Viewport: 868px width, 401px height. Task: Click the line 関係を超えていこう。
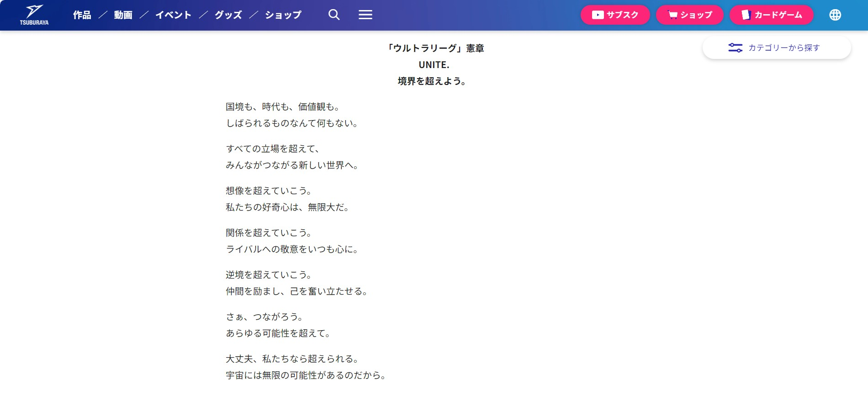coord(269,233)
